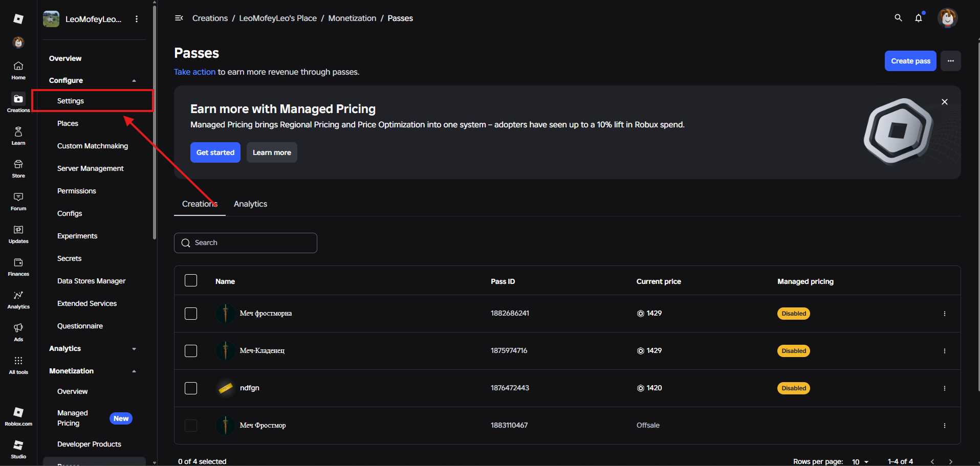Open the notifications bell
980x466 pixels.
coord(919,18)
